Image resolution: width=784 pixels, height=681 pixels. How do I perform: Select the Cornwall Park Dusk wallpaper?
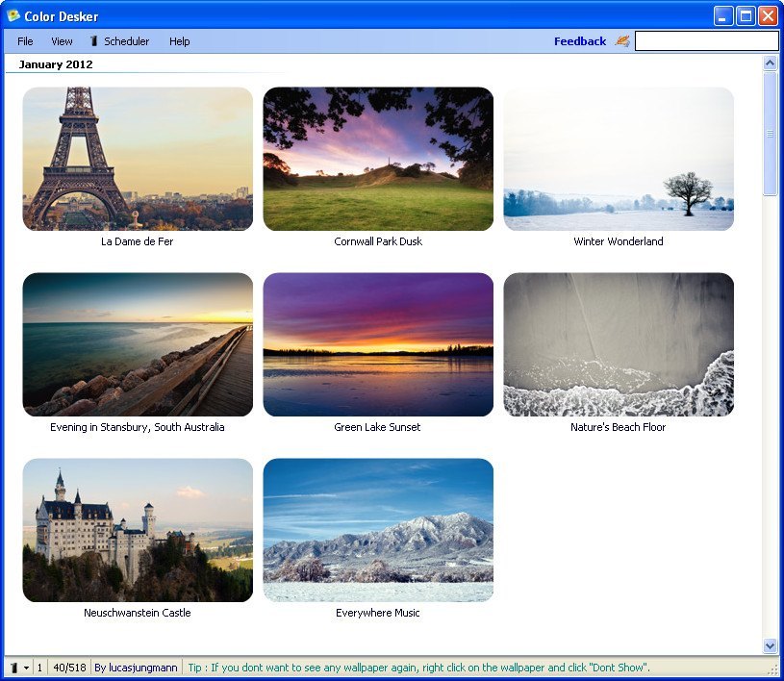(x=378, y=158)
